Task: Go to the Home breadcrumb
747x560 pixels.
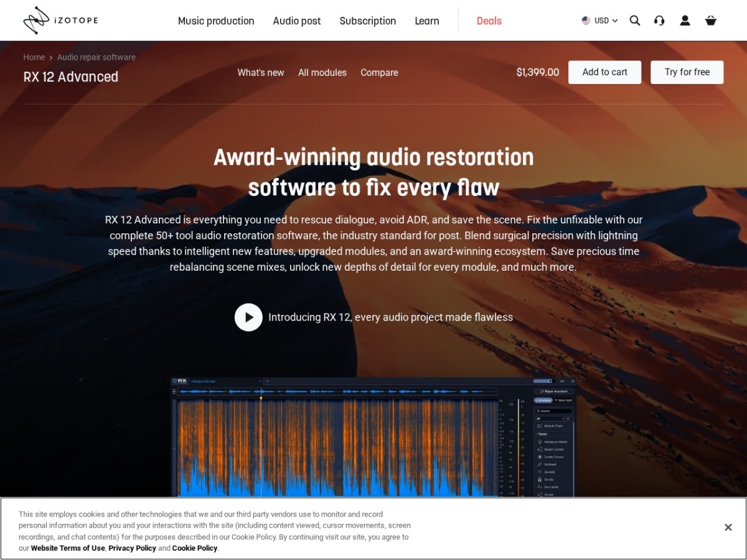Action: (34, 57)
